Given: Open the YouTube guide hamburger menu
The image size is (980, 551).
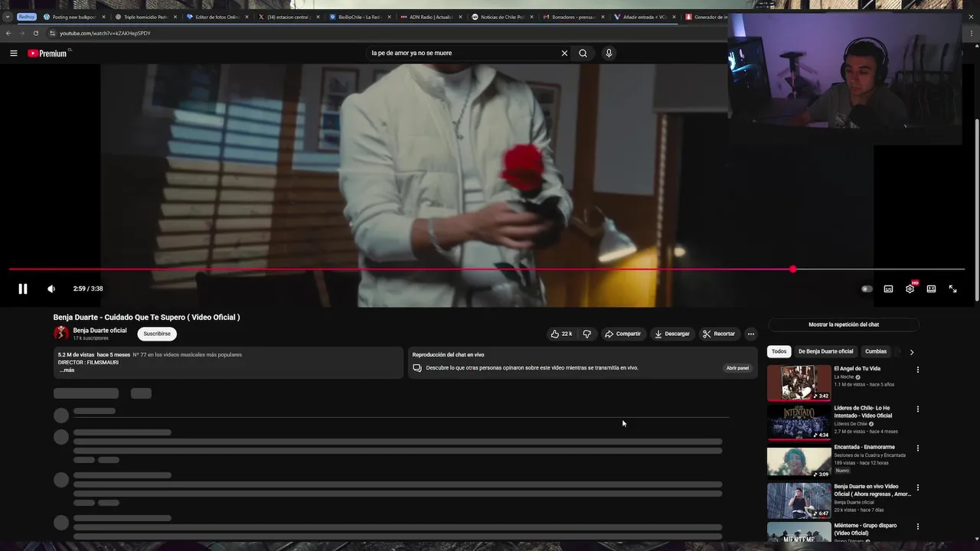Looking at the screenshot, I should 13,53.
